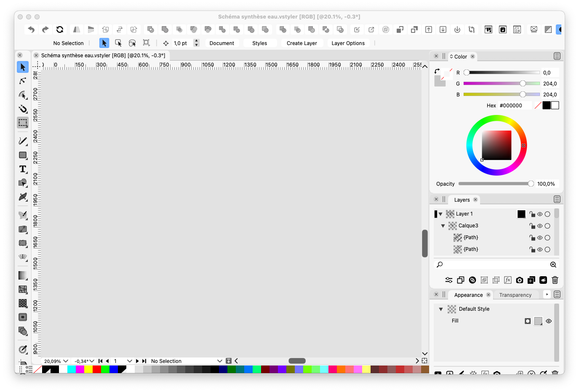Hide Layer 1 using its eye icon

540,214
